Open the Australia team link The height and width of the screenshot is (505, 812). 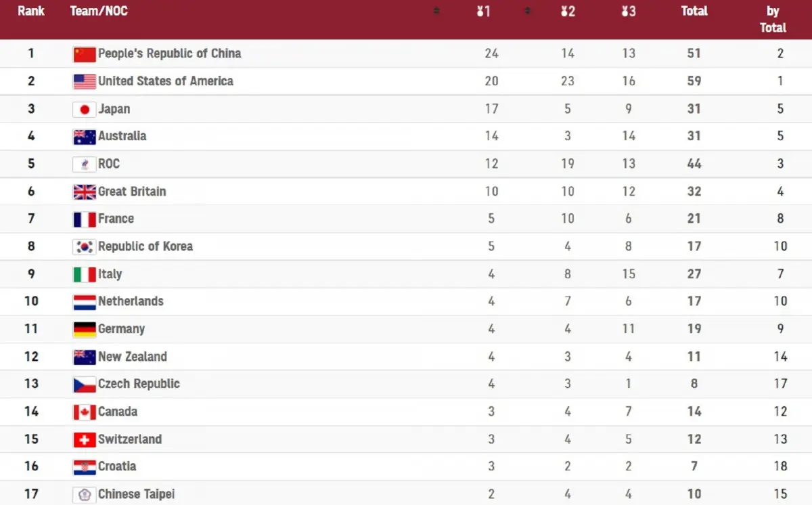click(122, 136)
